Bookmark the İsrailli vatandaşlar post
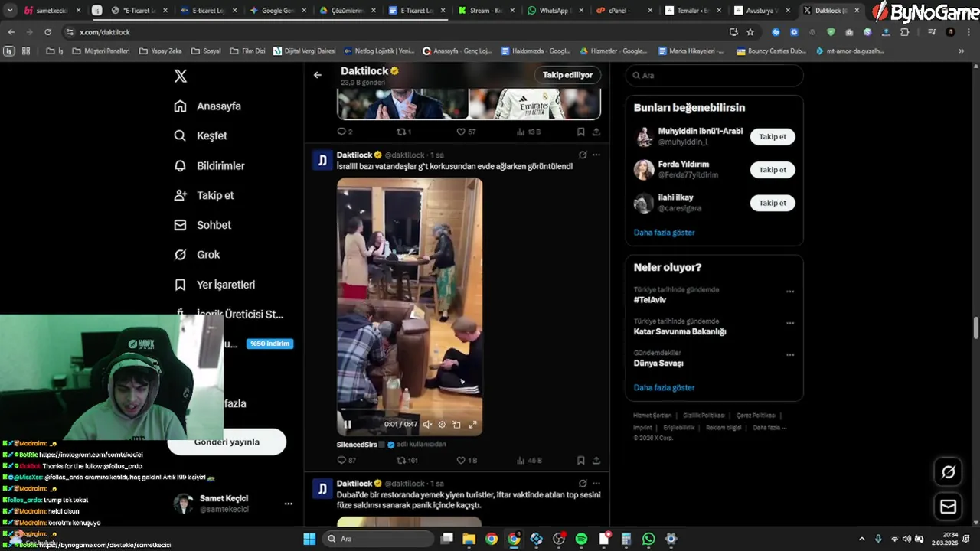The width and height of the screenshot is (980, 551). (580, 461)
